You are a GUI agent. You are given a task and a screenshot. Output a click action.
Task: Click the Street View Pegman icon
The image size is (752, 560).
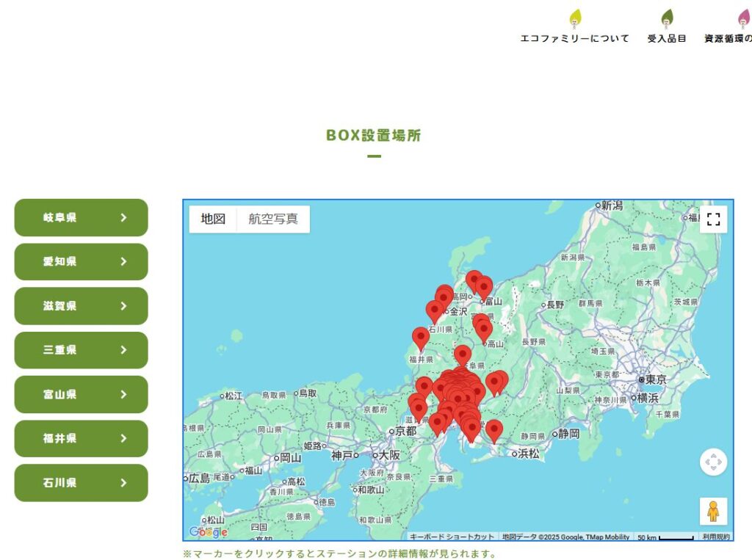coord(713,511)
